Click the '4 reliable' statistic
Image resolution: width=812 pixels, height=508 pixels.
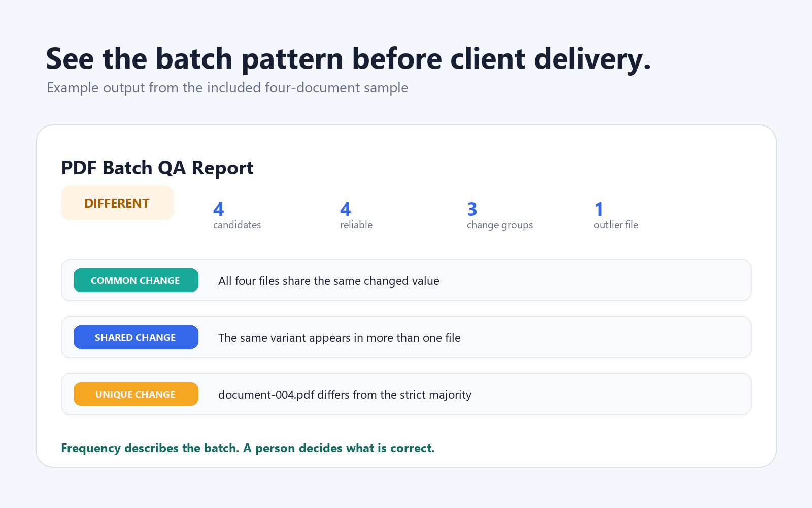(356, 215)
